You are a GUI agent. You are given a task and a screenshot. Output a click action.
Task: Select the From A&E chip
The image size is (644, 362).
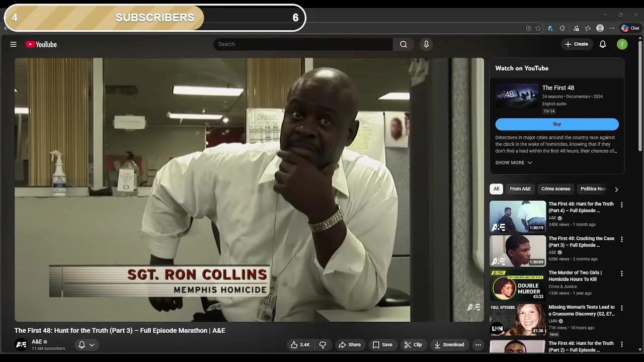point(520,189)
